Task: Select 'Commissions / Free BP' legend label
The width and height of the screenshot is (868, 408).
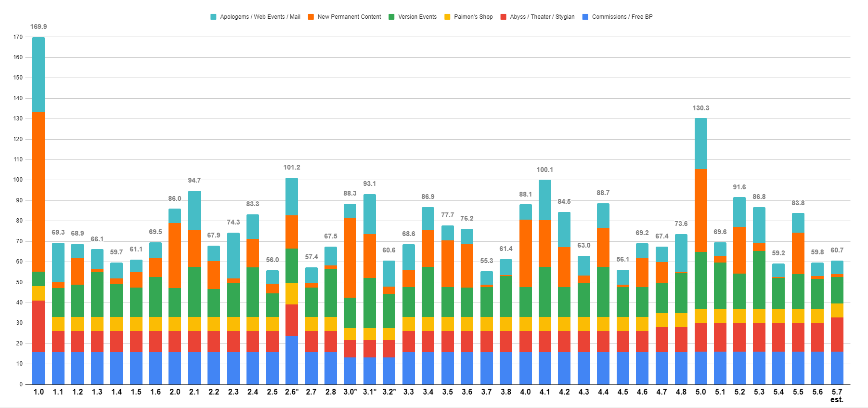Action: tap(622, 17)
